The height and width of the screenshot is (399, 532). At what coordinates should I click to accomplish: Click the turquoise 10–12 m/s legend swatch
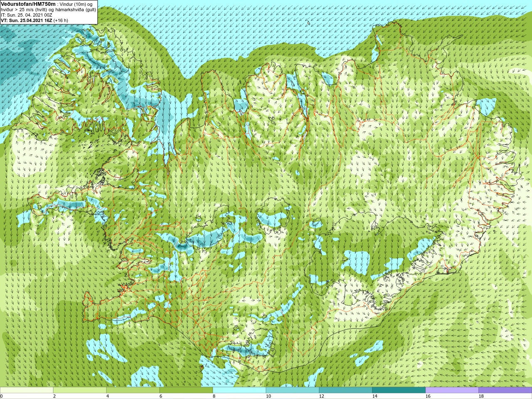pos(293,390)
